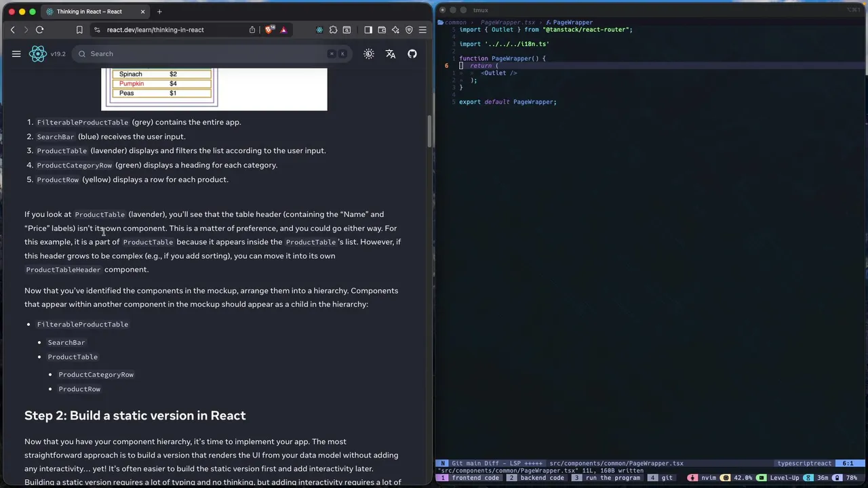Viewport: 868px width, 488px height.
Task: Switch to tmux window 4 git
Action: [662, 478]
